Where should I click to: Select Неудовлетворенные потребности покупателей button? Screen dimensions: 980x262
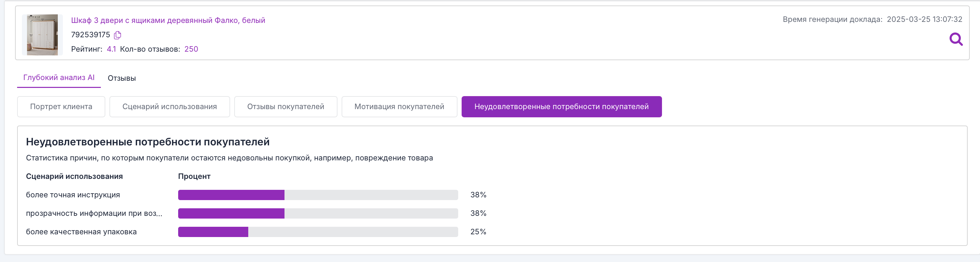(561, 107)
